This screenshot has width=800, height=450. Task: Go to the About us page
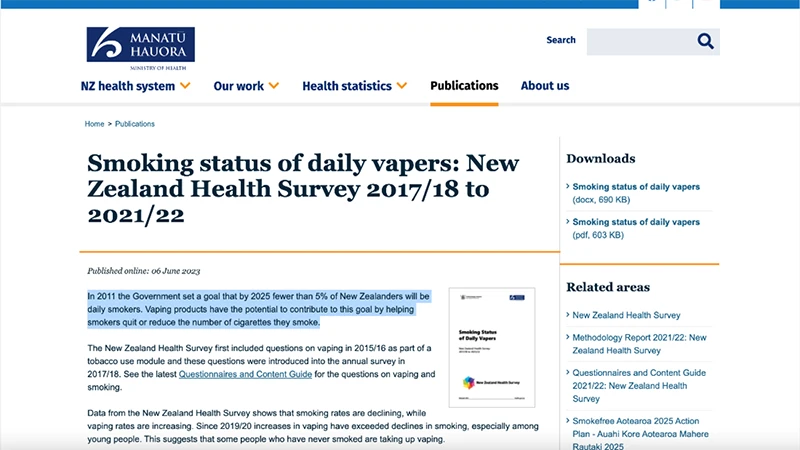pyautogui.click(x=545, y=86)
